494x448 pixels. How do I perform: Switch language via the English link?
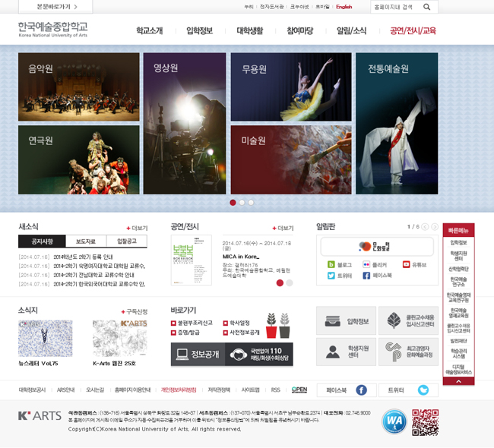pyautogui.click(x=344, y=7)
